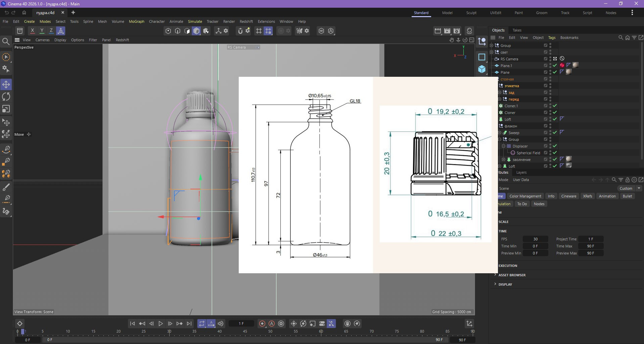This screenshot has height=344, width=644.
Task: Toggle the Displacer object enable checkmark
Action: (x=555, y=146)
